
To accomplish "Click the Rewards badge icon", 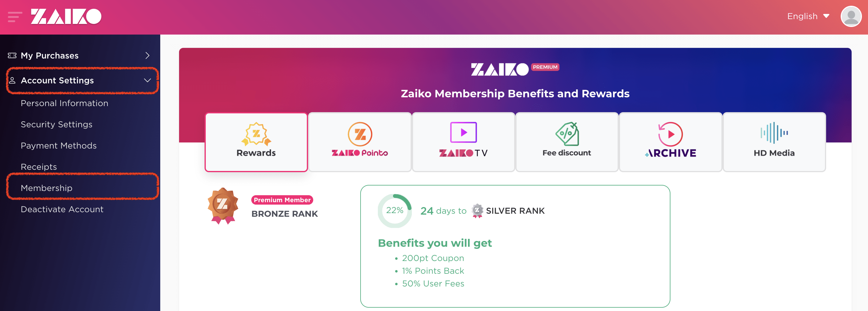I will [256, 134].
